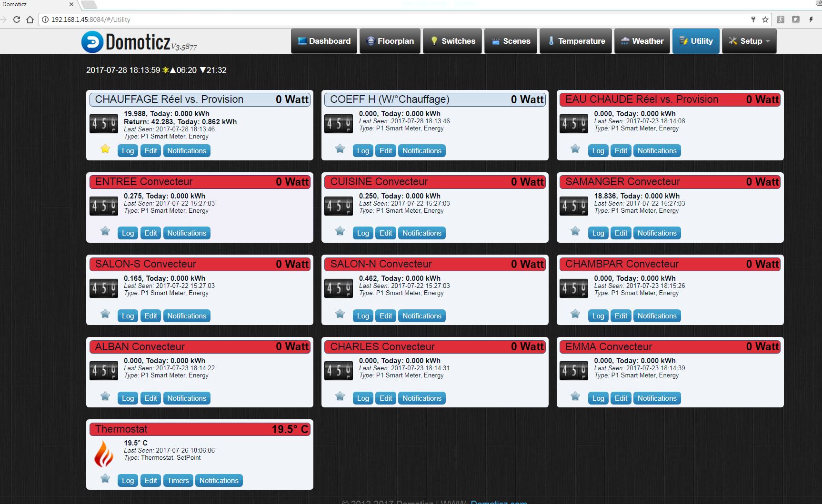Click the browser home icon

30,20
